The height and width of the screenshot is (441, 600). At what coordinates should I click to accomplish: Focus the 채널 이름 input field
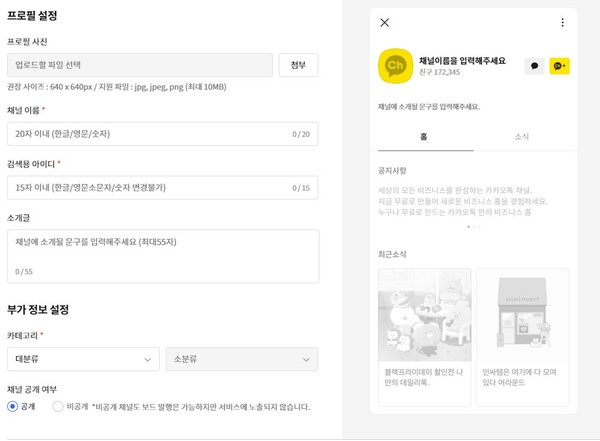(150, 134)
